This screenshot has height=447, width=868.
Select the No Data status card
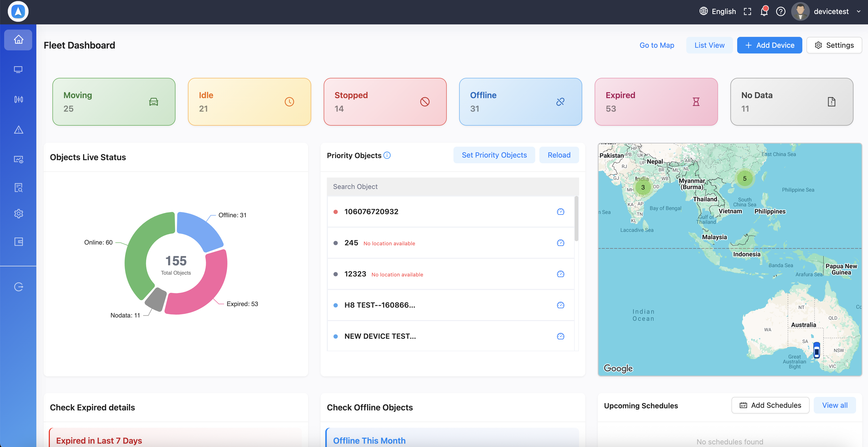click(x=792, y=102)
